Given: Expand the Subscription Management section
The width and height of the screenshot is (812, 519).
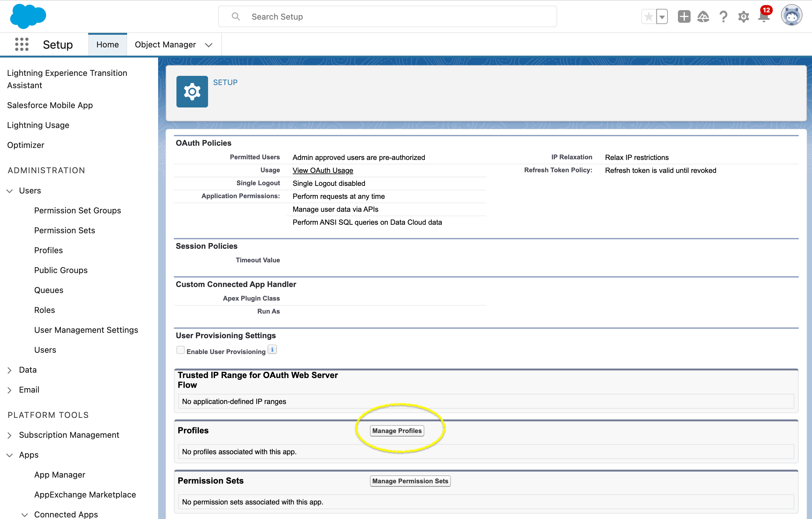Looking at the screenshot, I should [10, 436].
